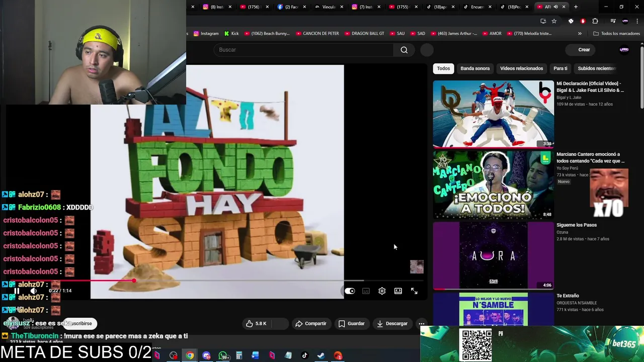Open the Kick bookmark
644x362 pixels.
coord(231,33)
